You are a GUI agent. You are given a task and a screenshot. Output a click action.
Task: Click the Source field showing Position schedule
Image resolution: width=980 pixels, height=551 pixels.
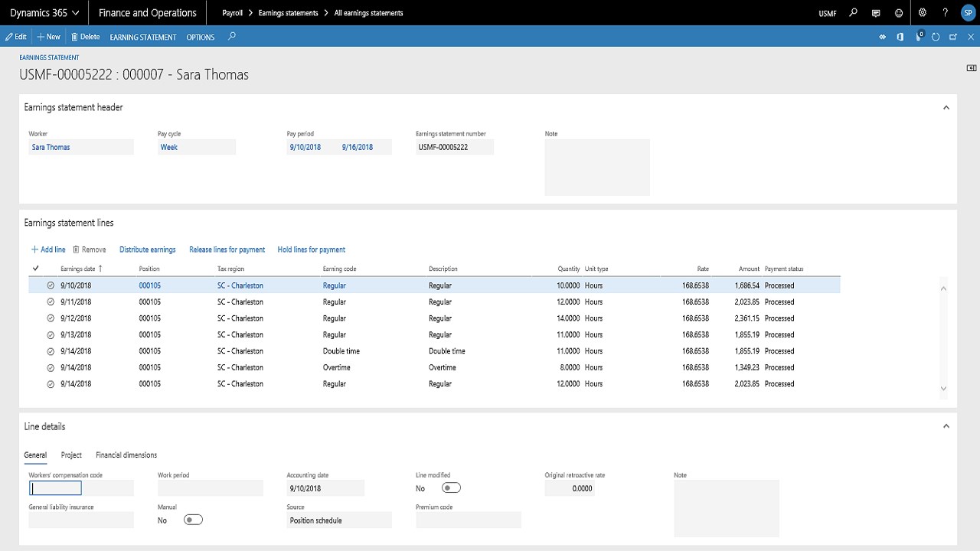click(x=339, y=520)
